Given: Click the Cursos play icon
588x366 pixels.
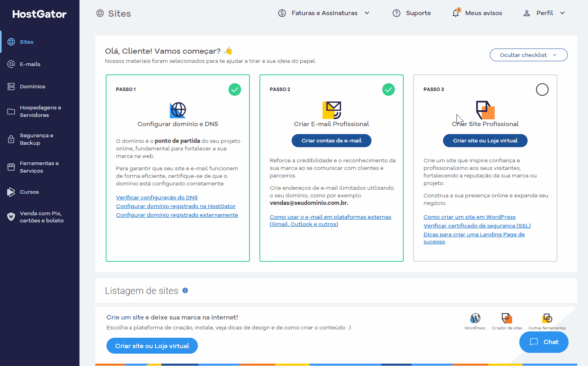Looking at the screenshot, I should coord(11,192).
